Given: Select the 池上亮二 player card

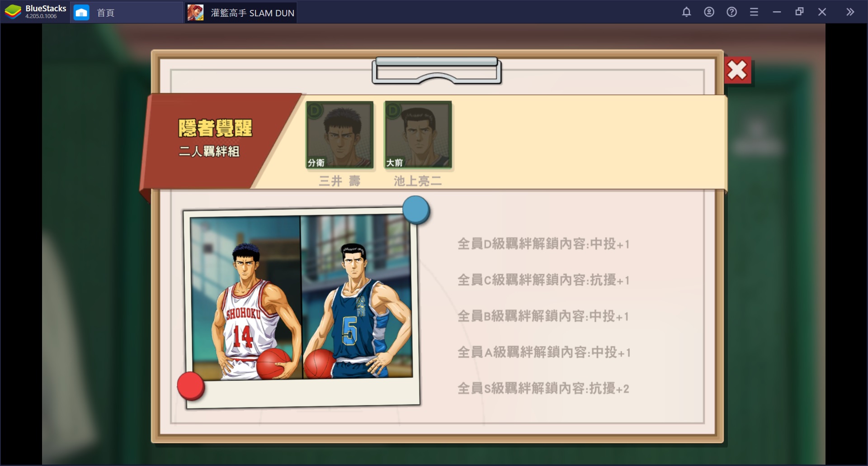Looking at the screenshot, I should point(418,135).
